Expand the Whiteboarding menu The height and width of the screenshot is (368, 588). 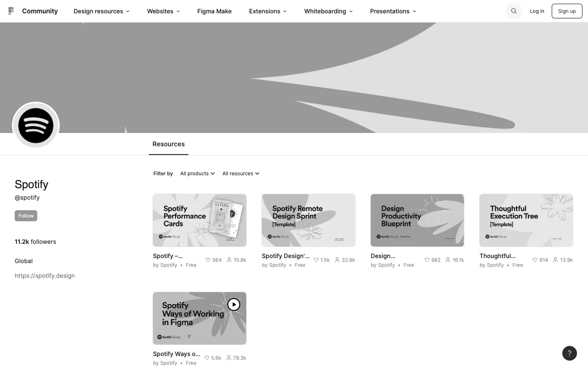click(x=328, y=11)
